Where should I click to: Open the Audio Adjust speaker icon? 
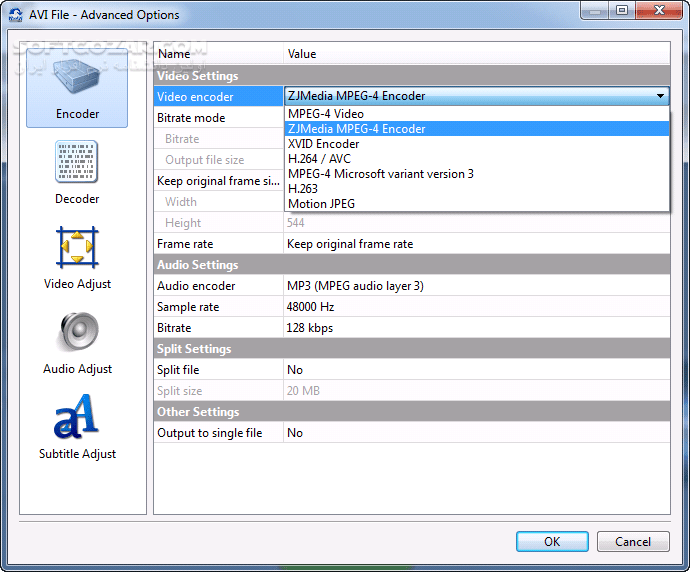tap(78, 332)
